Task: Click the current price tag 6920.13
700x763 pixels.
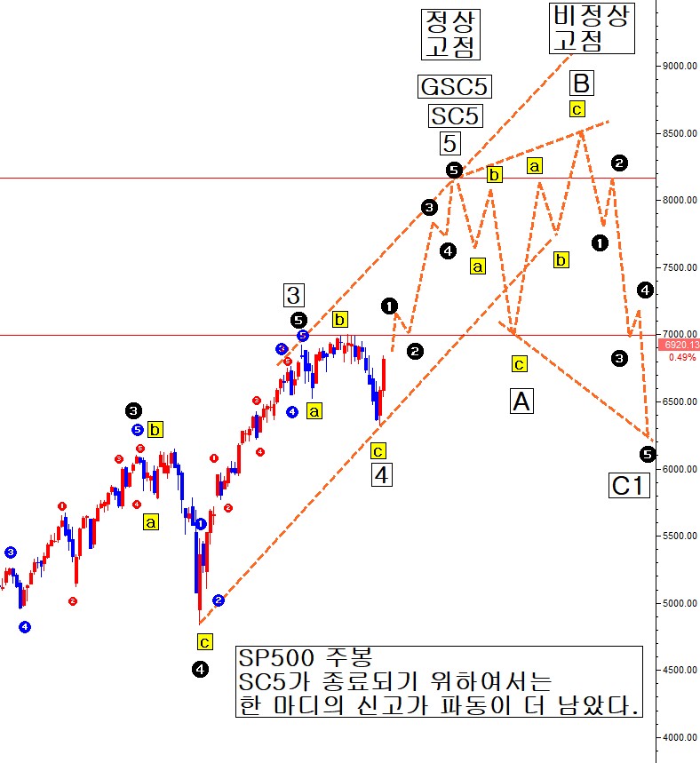Action: (x=680, y=345)
